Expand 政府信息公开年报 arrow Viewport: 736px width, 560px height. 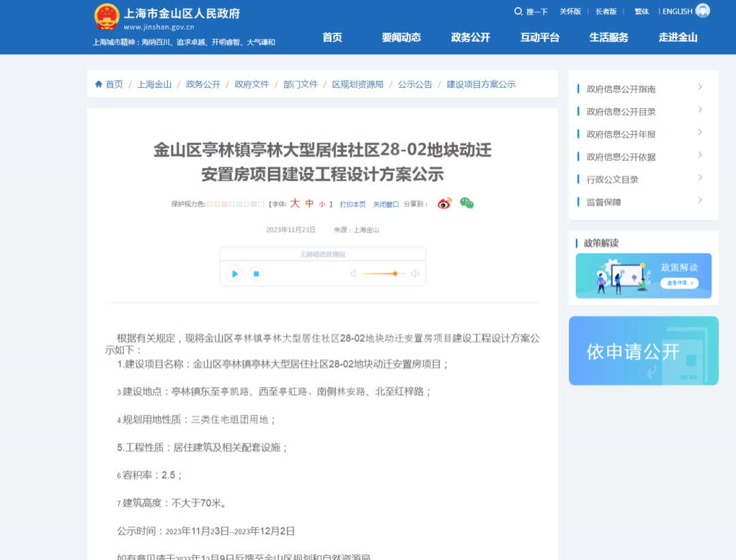(700, 133)
